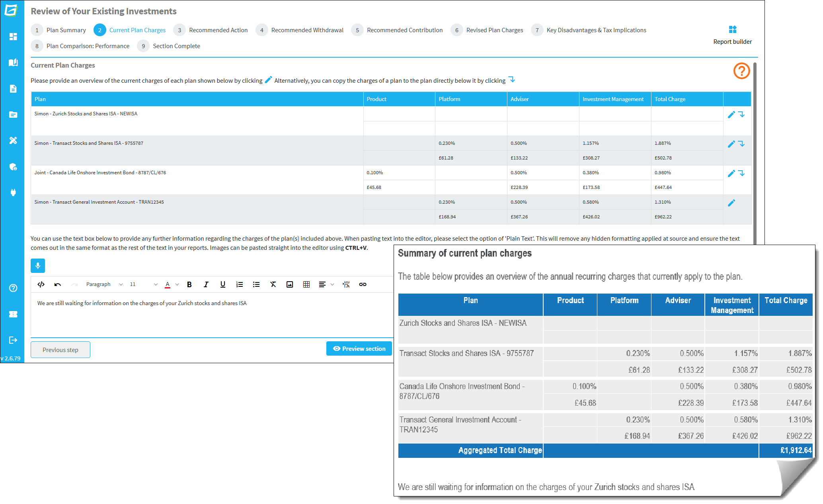Insert an image in the editor

290,284
